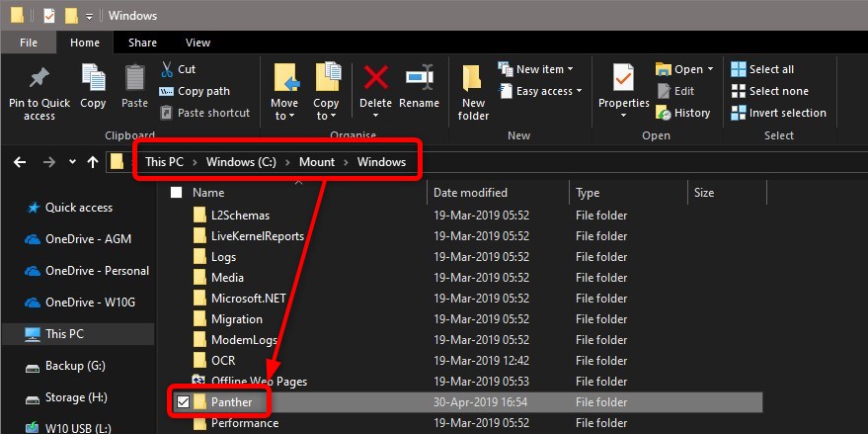This screenshot has height=434, width=868.
Task: Click Paste shortcut in ribbon
Action: [x=204, y=113]
